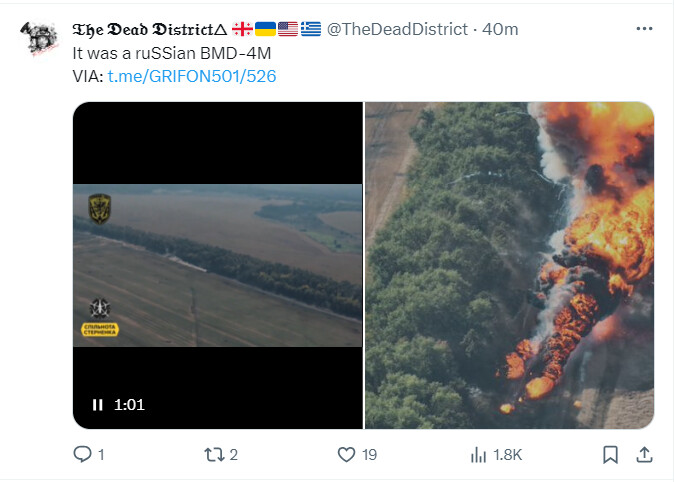Click the 19 likes count

(369, 455)
